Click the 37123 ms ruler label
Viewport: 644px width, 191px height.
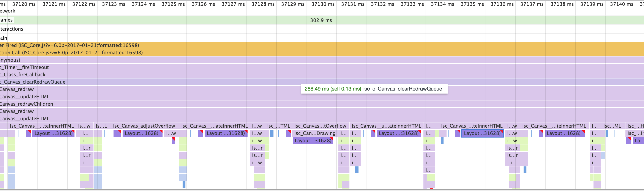pos(114,4)
